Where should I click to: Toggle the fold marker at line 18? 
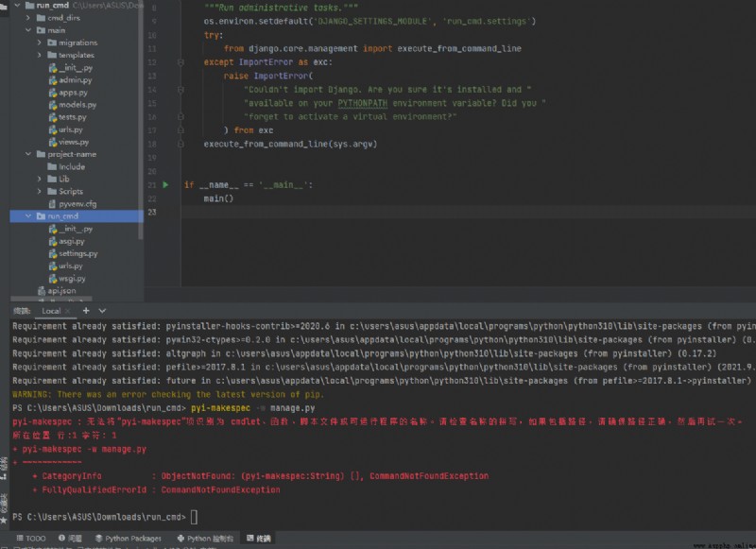pyautogui.click(x=180, y=144)
